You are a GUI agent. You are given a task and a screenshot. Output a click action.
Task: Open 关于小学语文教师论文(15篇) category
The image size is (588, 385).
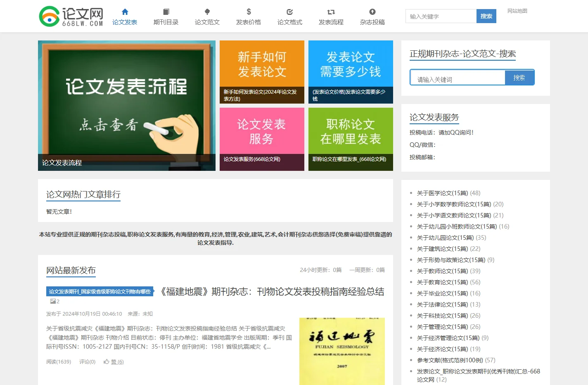point(454,215)
